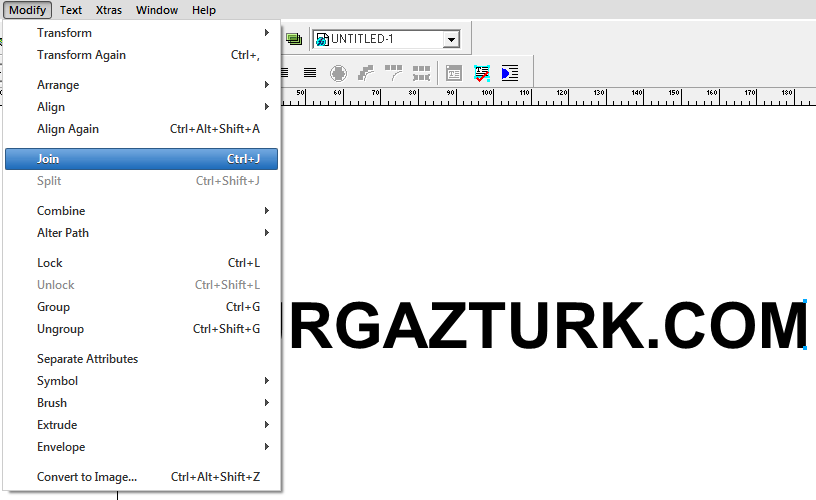Viewport: 816px width, 500px height.
Task: Expand the Symbol submenu
Action: coord(142,381)
